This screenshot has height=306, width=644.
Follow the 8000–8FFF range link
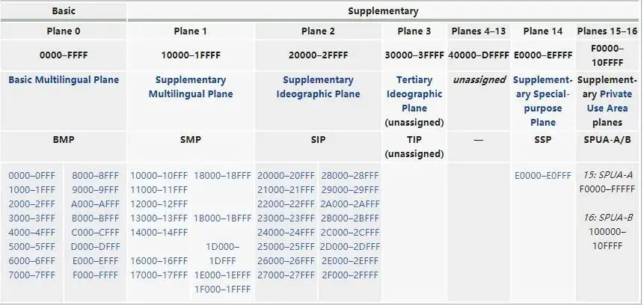click(96, 176)
